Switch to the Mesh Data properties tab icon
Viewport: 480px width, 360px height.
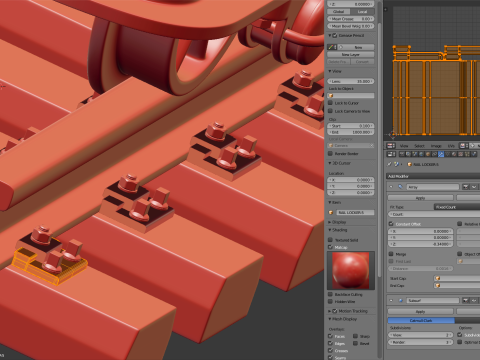click(x=447, y=154)
